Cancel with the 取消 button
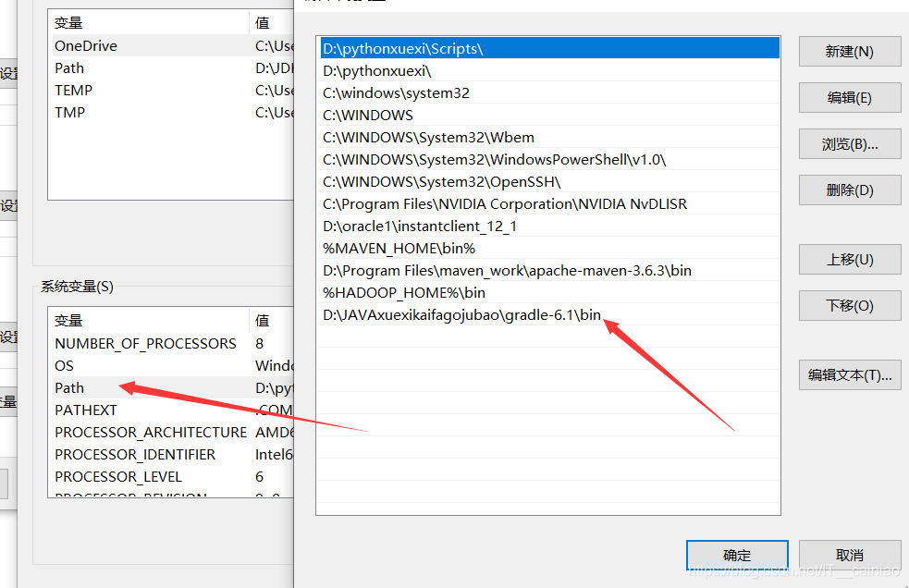909x588 pixels. pos(849,556)
